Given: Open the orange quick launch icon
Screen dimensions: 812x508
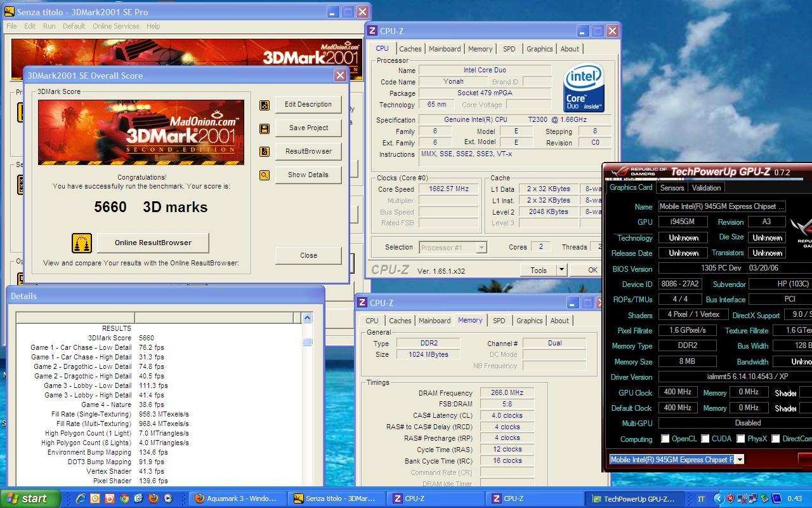Looking at the screenshot, I should tap(110, 498).
